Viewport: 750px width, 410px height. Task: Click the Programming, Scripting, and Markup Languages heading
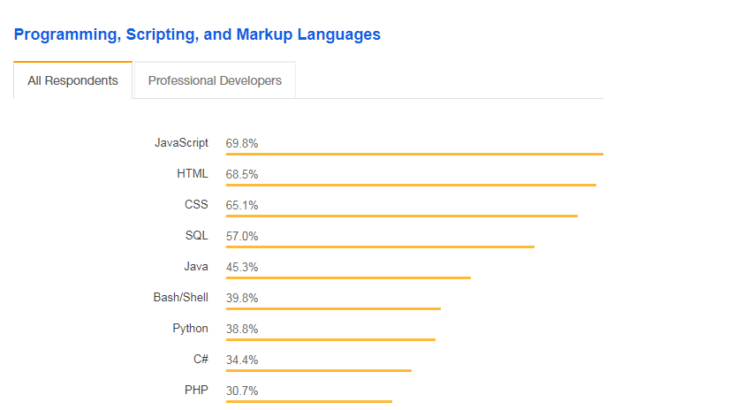197,34
